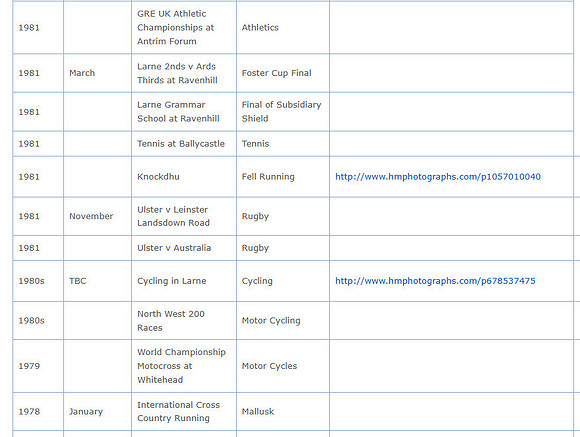Viewport: 580px width, 437px height.
Task: Click the 'Fell Running' cell
Action: pos(283,177)
